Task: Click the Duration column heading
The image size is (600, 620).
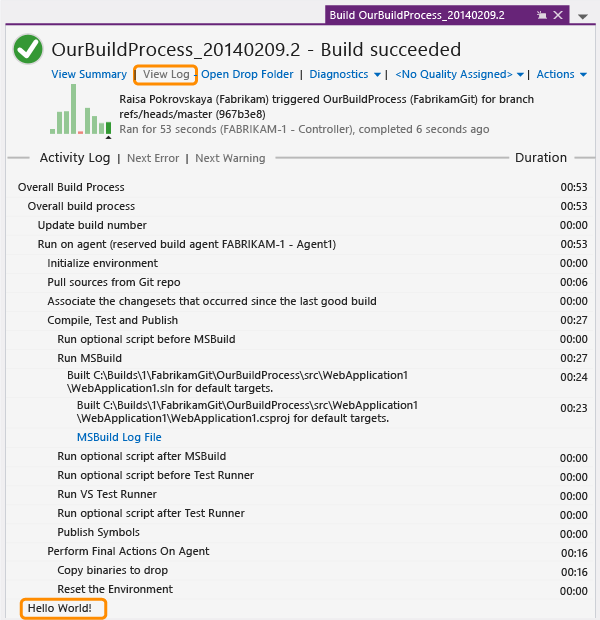Action: pyautogui.click(x=541, y=158)
